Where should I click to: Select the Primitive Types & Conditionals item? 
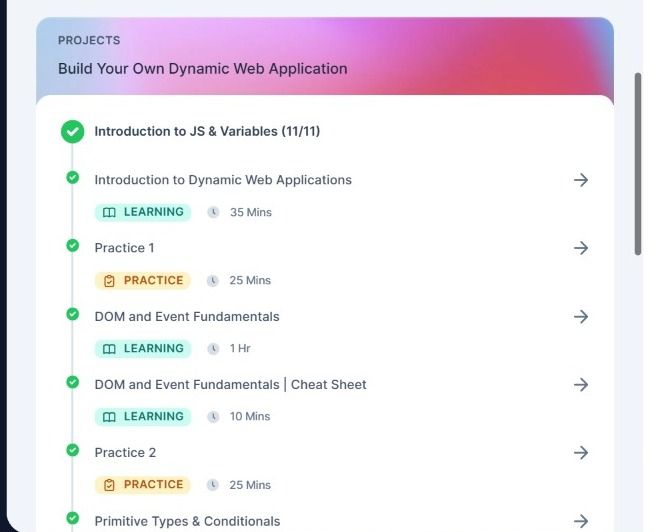(187, 521)
